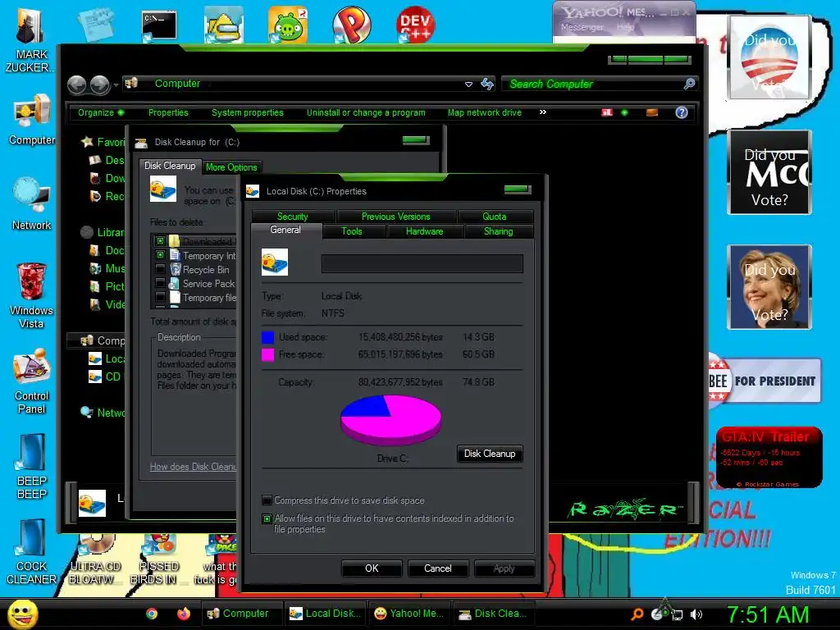Viewport: 840px width, 630px height.
Task: Open the view options dropdown in toolbar
Action: point(624,112)
